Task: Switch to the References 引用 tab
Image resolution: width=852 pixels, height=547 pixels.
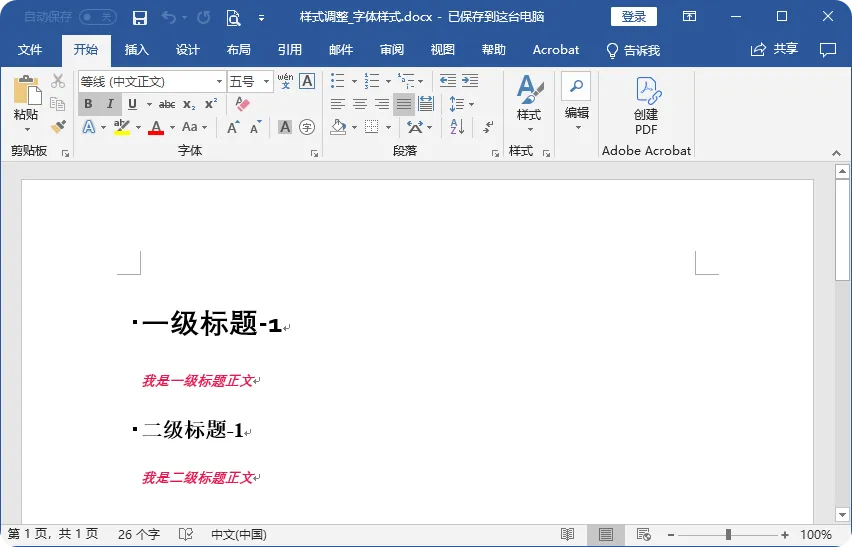Action: (290, 50)
